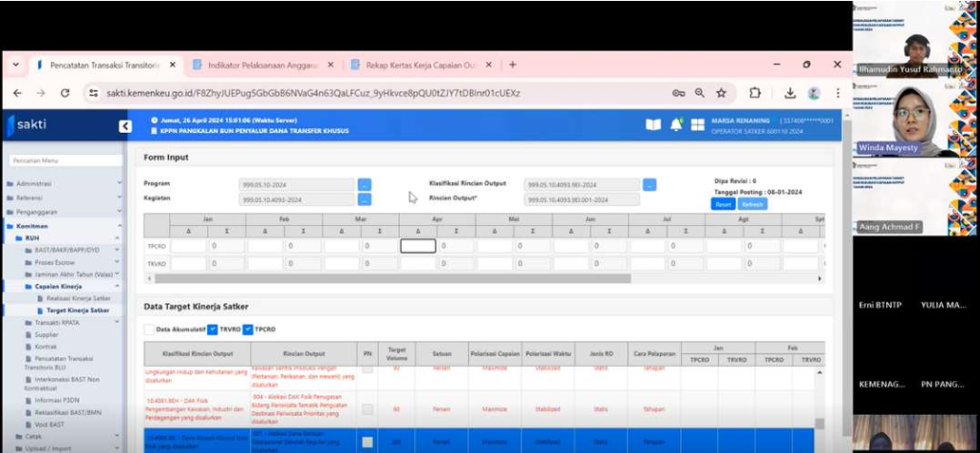Uncheck the TPCRO checkbox
This screenshot has width=980, height=453.
(248, 330)
